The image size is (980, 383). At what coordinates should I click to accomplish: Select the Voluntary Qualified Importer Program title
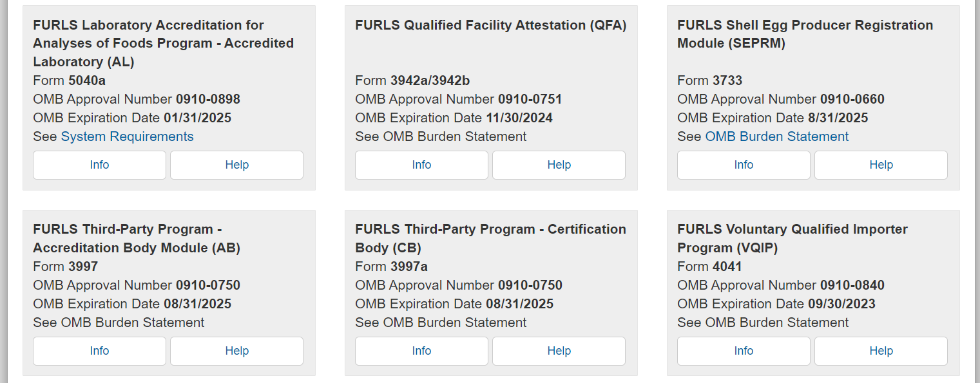793,238
